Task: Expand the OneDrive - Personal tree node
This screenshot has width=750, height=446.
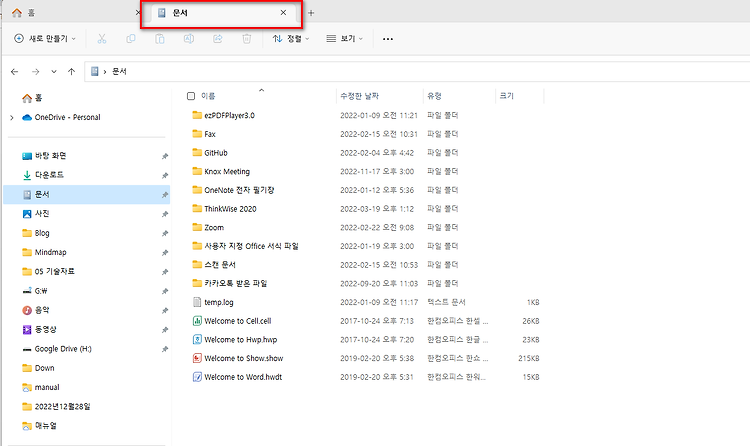Action: click(12, 117)
